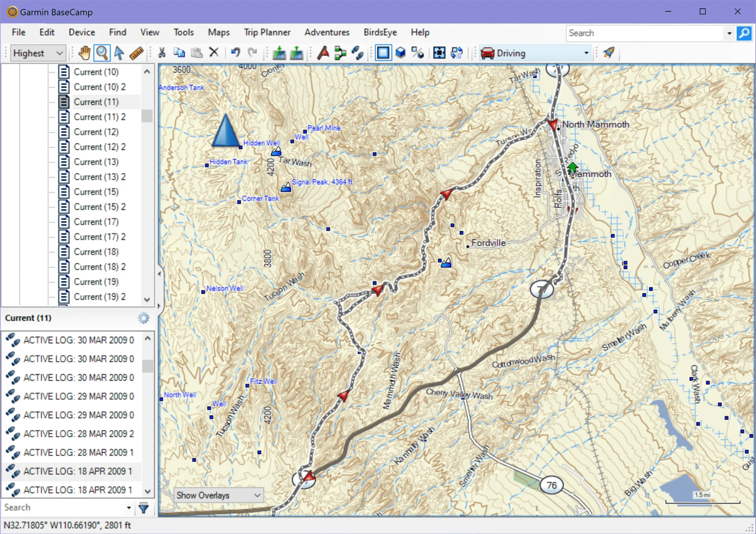Select Current (10) in the library list
This screenshot has width=756, height=534.
tap(96, 72)
